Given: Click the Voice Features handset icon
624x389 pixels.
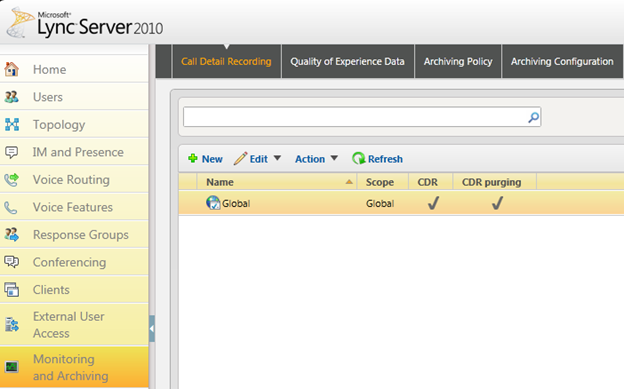Looking at the screenshot, I should pos(11,207).
